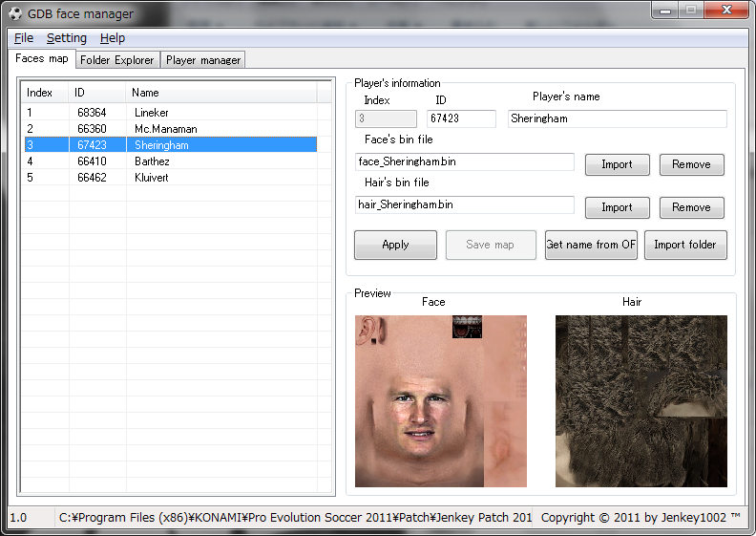Select the Lineker row in list
Screen dimensions: 756x536
[151, 113]
